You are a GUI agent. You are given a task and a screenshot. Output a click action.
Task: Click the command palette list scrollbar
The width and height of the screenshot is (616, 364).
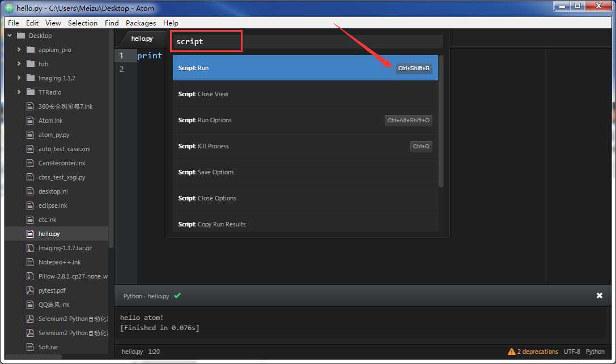441,122
